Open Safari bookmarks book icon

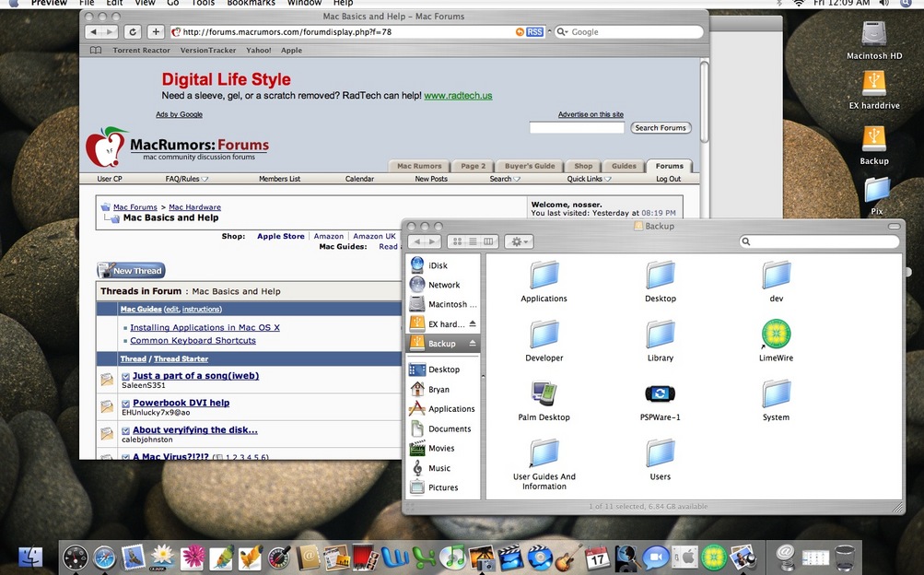coord(96,50)
